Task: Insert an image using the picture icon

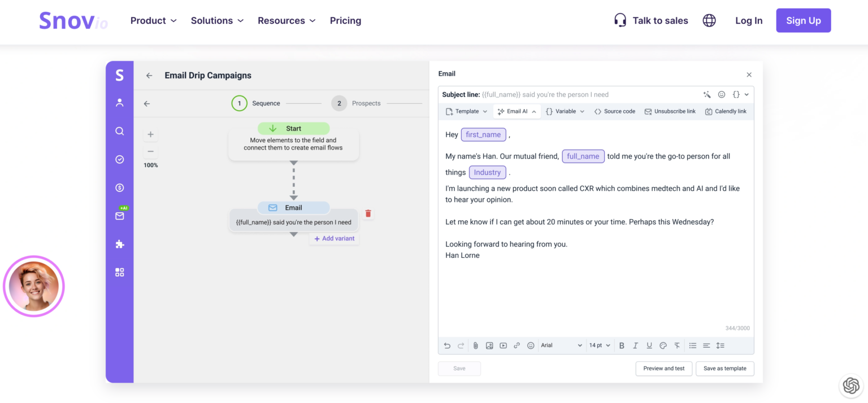Action: (x=489, y=345)
